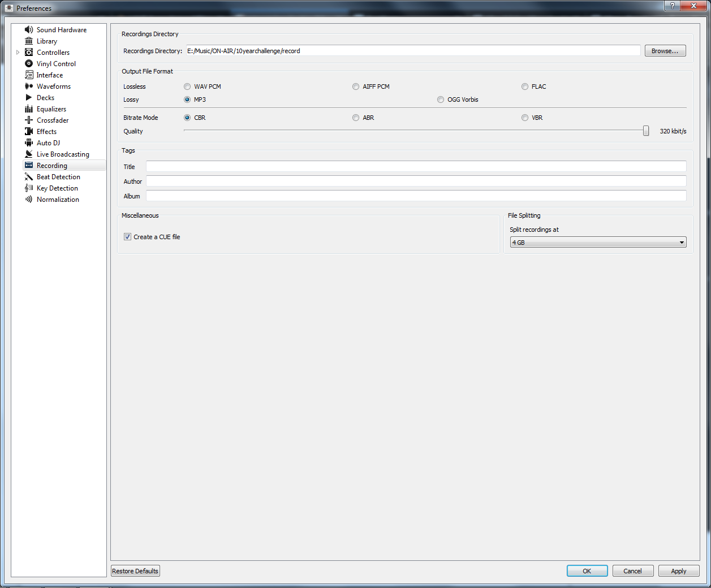Select VBR bitrate mode

coord(525,118)
